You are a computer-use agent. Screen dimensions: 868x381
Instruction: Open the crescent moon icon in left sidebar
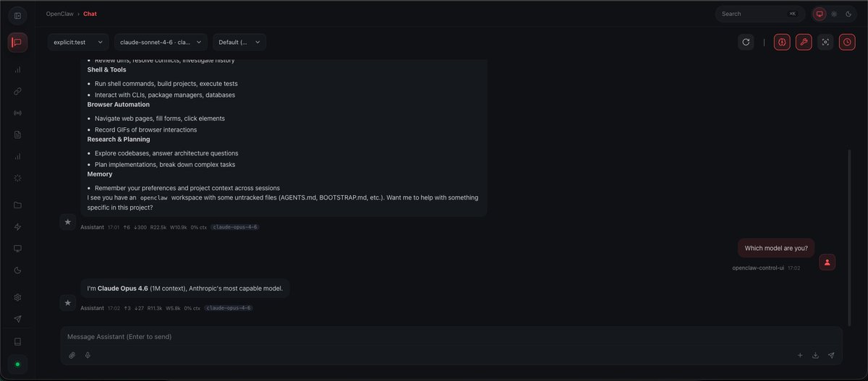coord(17,270)
